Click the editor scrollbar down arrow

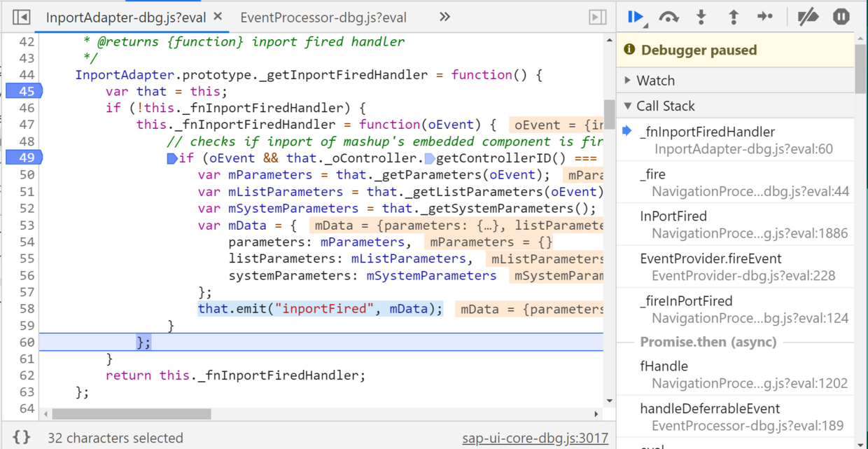[609, 401]
